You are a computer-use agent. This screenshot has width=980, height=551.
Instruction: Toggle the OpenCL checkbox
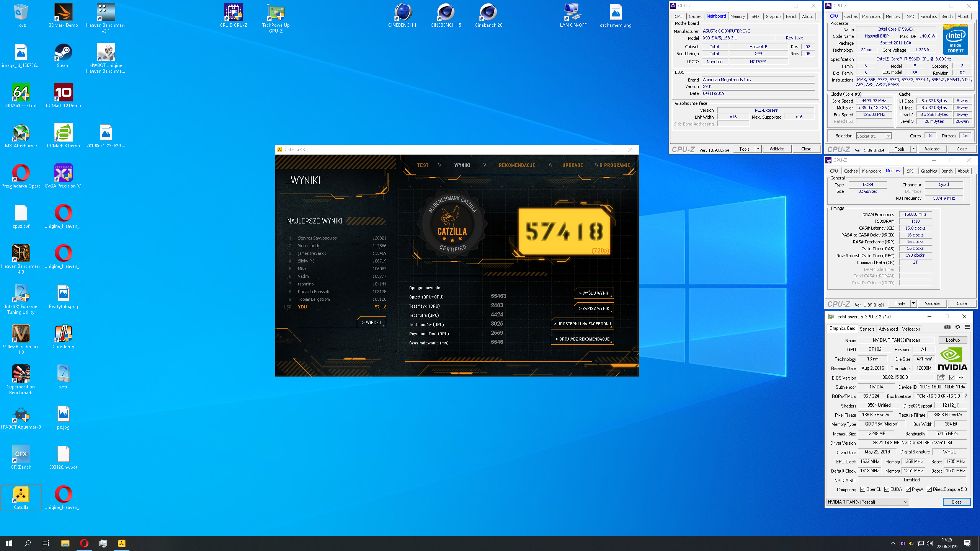(x=862, y=489)
